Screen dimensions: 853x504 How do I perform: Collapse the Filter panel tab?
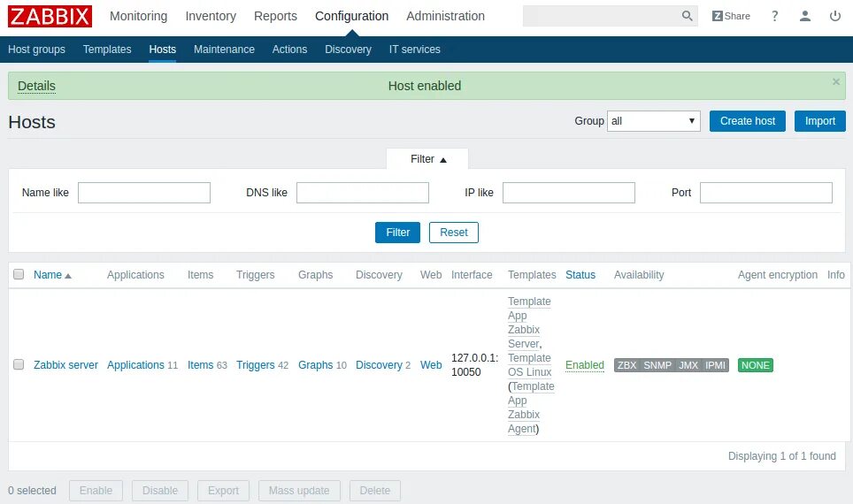427,159
